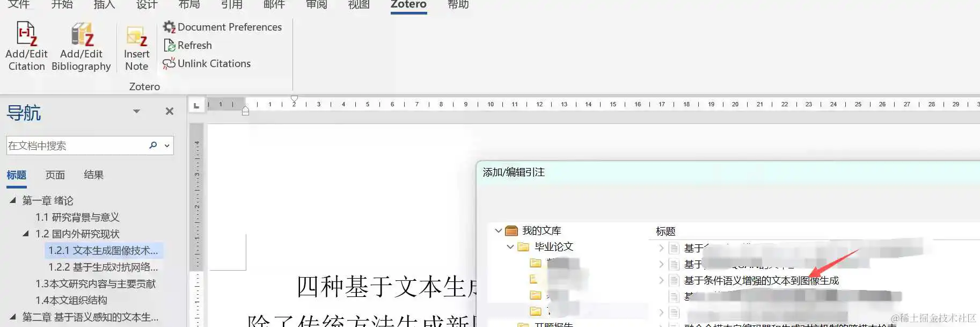
Task: Select the 我的文库 library
Action: [x=542, y=230]
